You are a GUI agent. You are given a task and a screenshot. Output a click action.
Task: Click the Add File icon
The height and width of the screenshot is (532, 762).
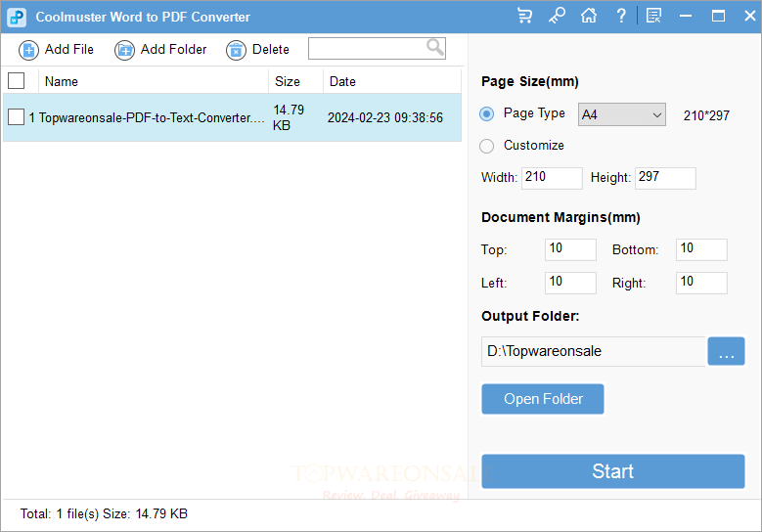(x=28, y=50)
